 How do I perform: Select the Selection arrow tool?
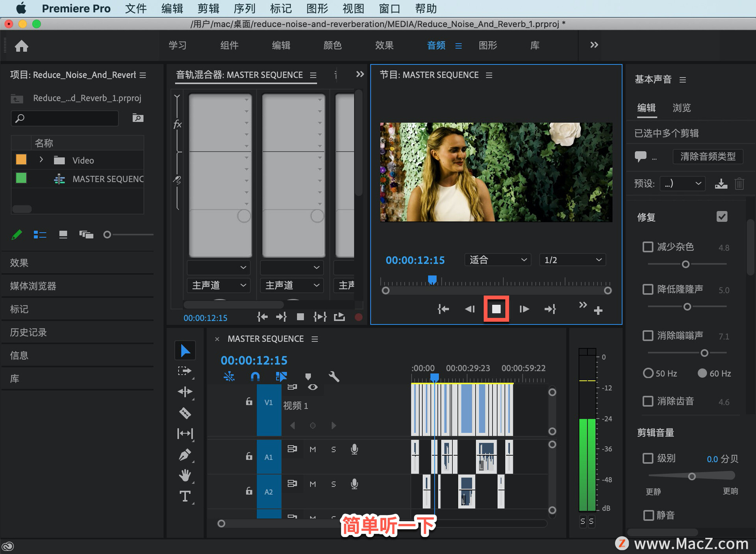(x=185, y=350)
